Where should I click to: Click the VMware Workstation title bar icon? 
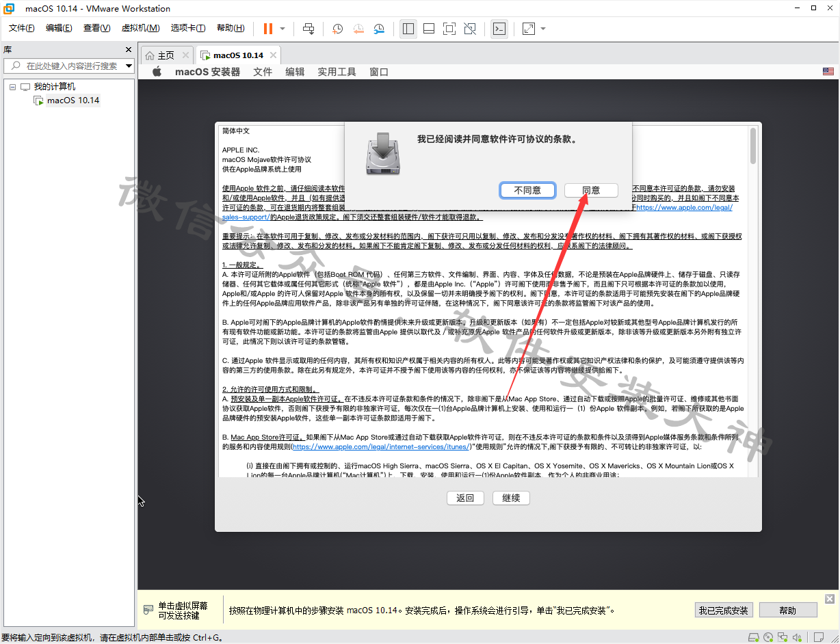pos(9,8)
